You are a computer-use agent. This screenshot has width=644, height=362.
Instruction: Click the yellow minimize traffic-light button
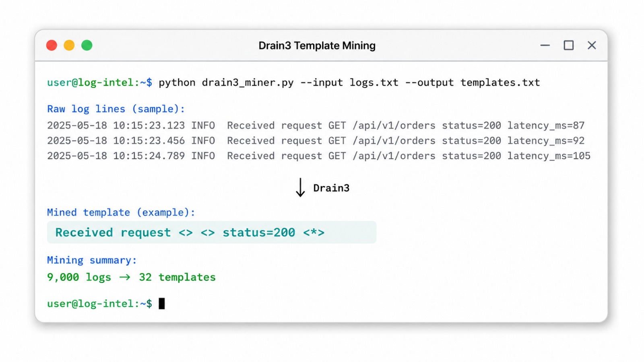point(69,45)
